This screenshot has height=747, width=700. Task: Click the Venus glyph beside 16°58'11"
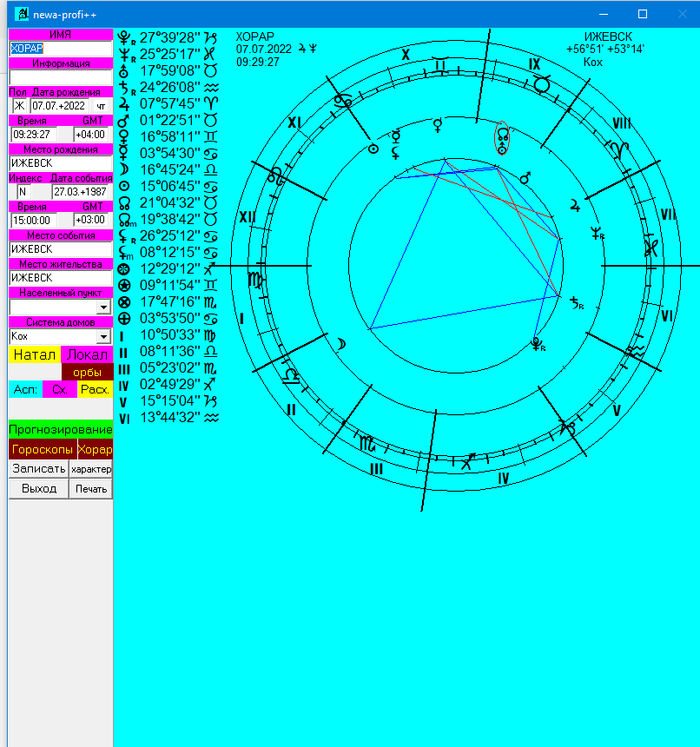tap(124, 137)
